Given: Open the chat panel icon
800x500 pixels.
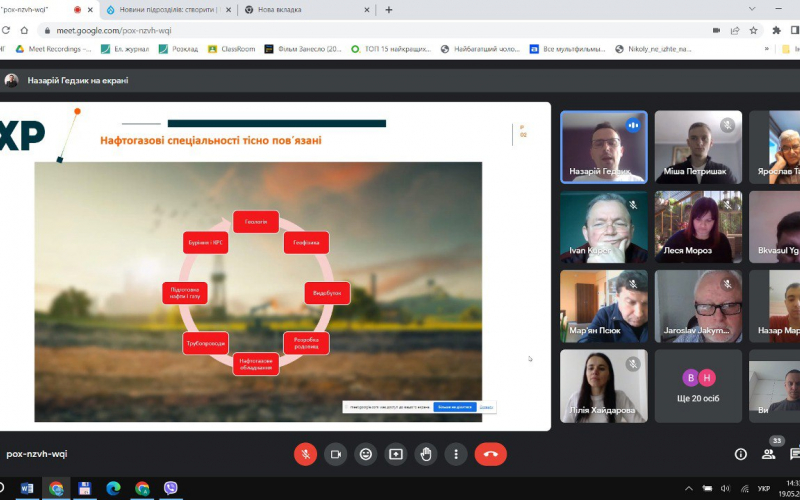Looking at the screenshot, I should tap(795, 454).
